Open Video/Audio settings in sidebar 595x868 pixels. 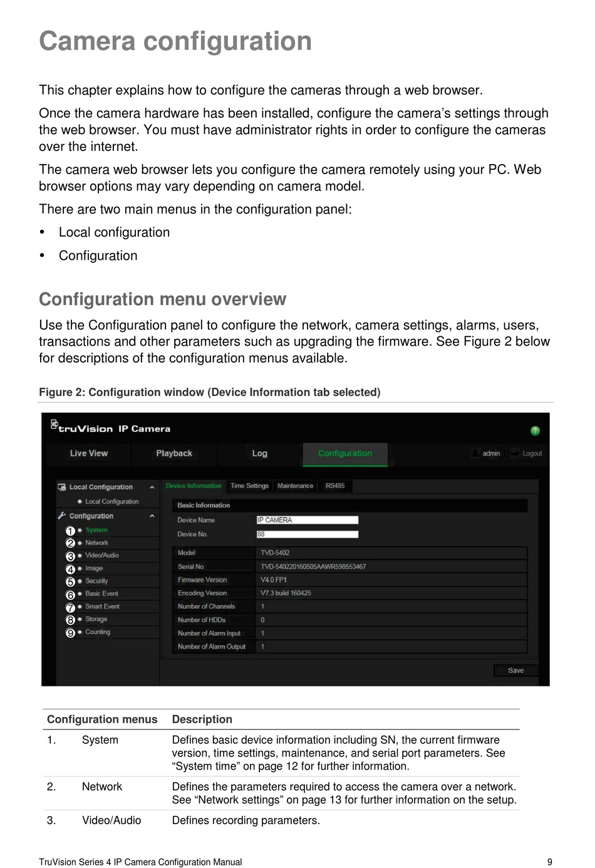coord(102,555)
